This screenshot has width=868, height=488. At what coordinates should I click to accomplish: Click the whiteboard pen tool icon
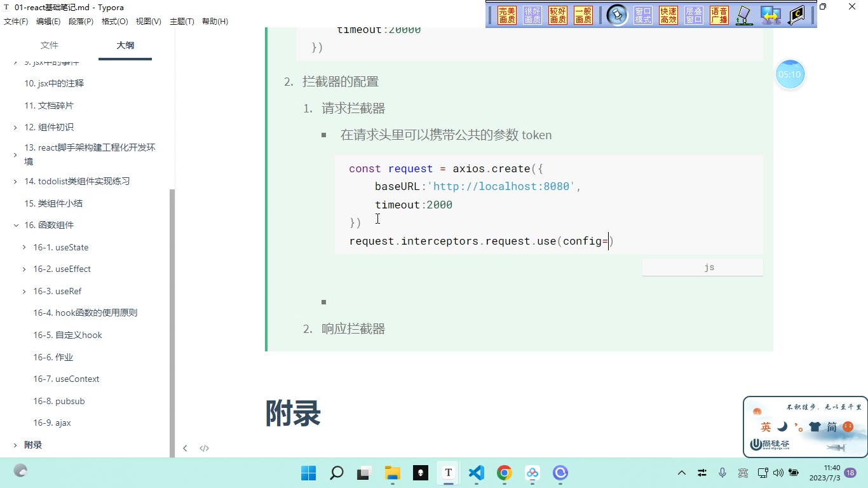pyautogui.click(x=744, y=15)
